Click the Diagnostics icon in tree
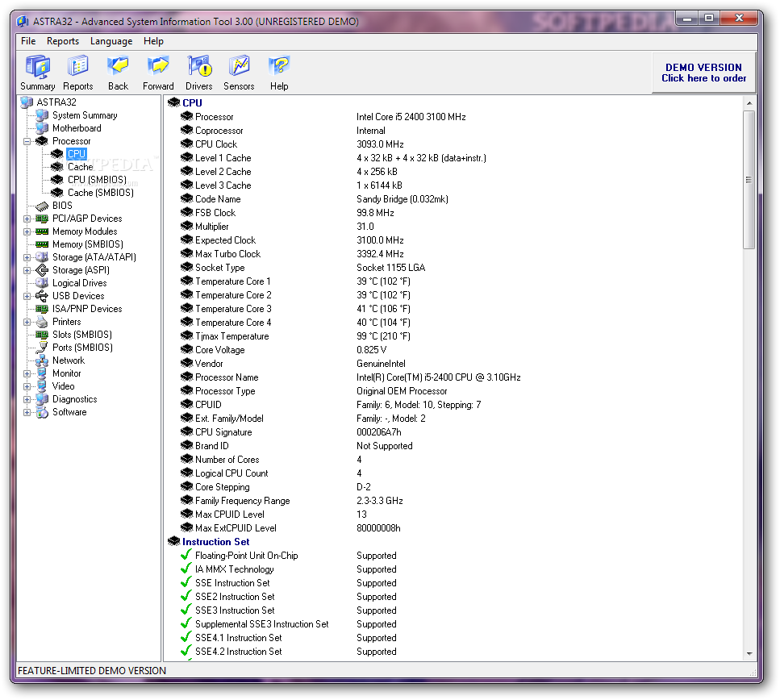 (42, 399)
